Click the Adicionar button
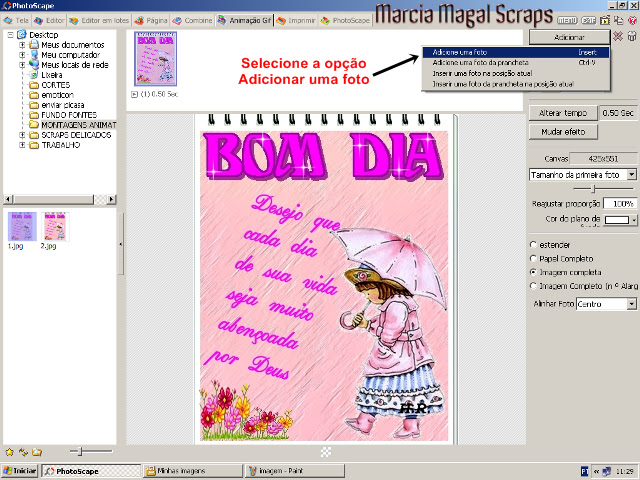Image resolution: width=640 pixels, height=480 pixels. pos(569,37)
